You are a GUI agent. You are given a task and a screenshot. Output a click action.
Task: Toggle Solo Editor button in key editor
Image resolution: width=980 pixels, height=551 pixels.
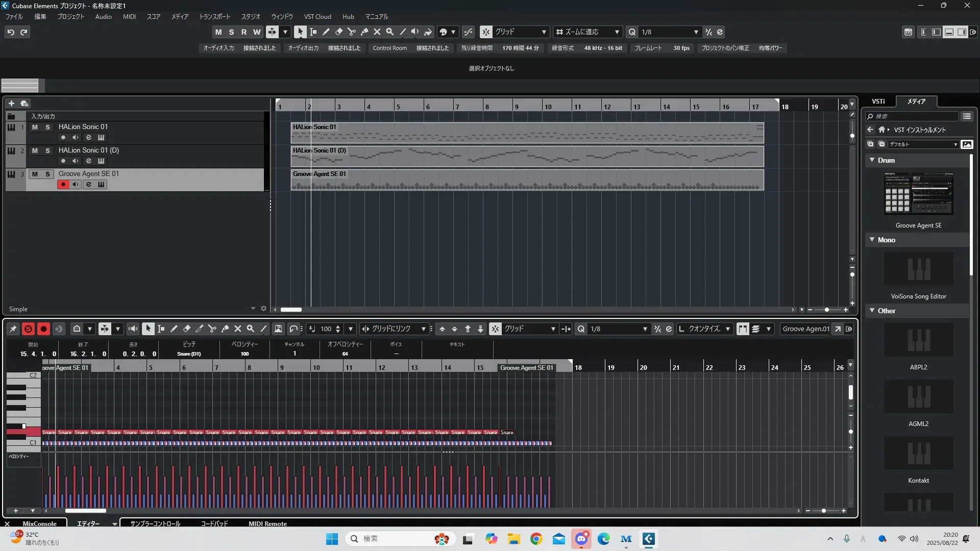pos(28,329)
